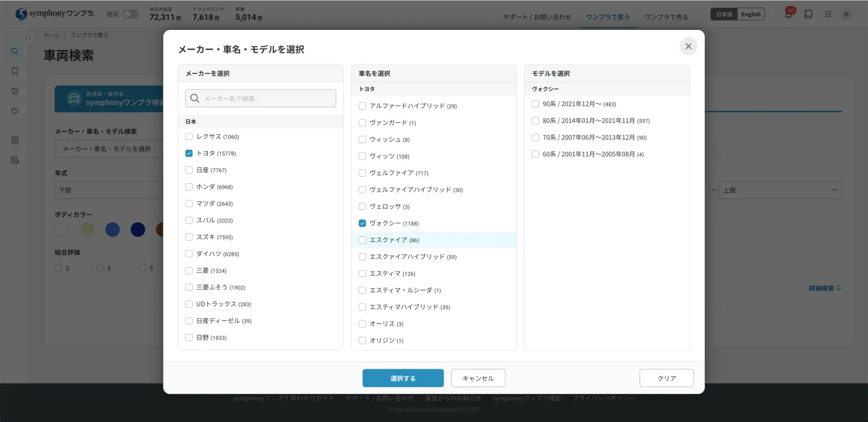Open the bookmarks sidebar icon

pyautogui.click(x=15, y=71)
